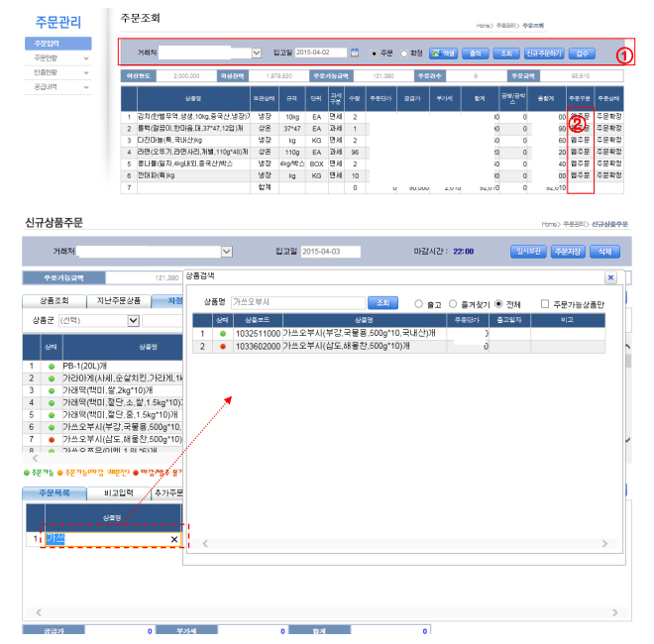Click order row 다진마늘(특,국내산)kg
This screenshot has height=644, width=654.
[372, 141]
